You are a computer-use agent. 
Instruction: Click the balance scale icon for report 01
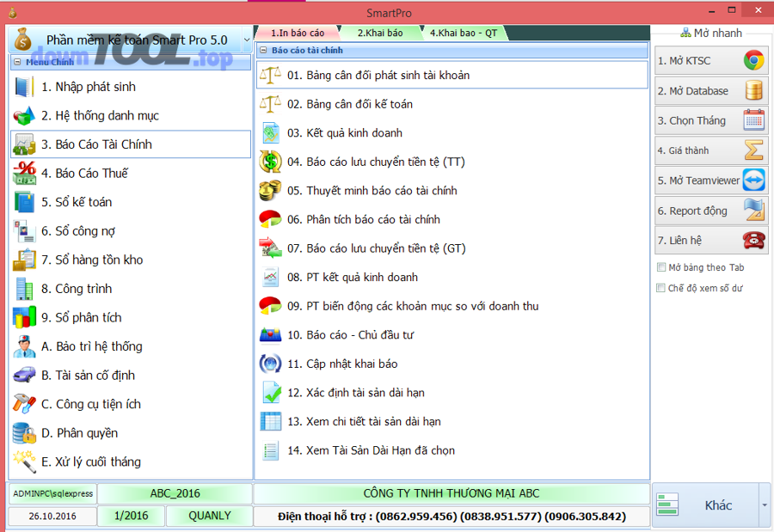tap(270, 76)
